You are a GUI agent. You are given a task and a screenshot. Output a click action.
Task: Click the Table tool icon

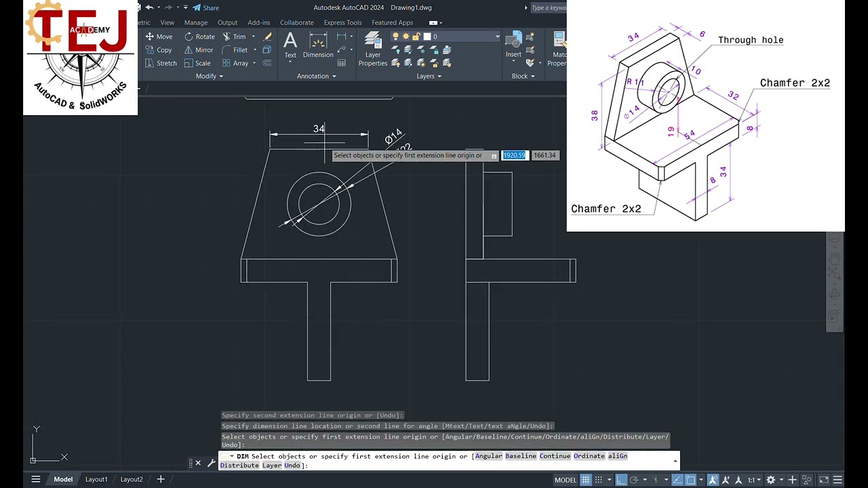tap(342, 62)
